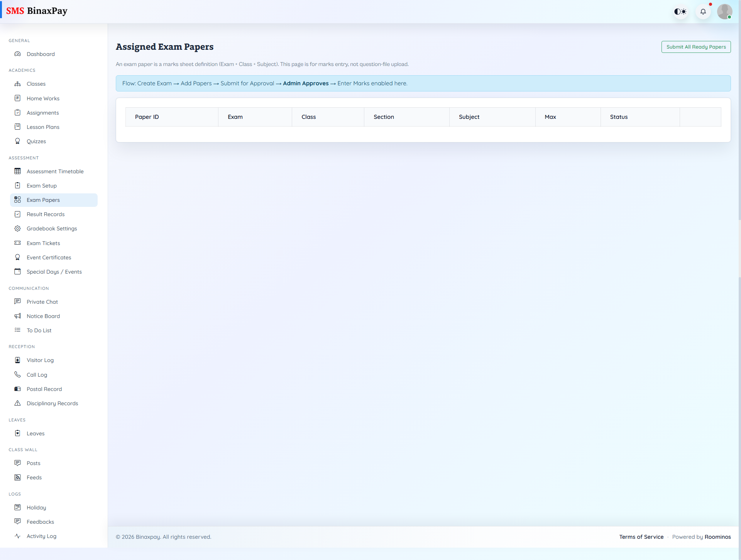
Task: Open the notifications bell
Action: click(x=703, y=12)
